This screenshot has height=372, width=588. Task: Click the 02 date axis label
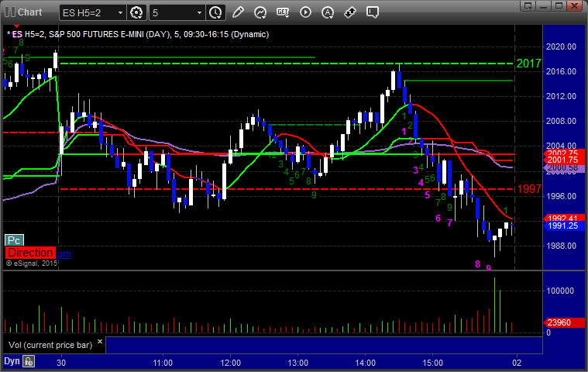(517, 363)
